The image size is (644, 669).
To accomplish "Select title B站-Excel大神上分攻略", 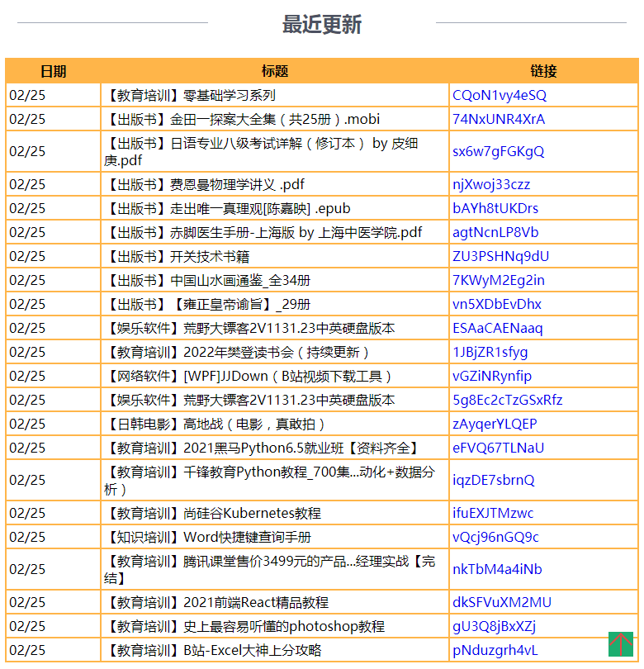I will point(213,650).
